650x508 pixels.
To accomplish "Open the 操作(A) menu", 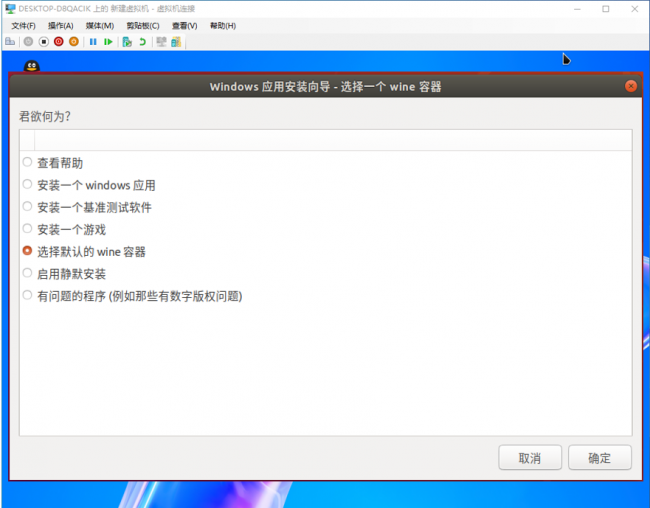I will (61, 26).
